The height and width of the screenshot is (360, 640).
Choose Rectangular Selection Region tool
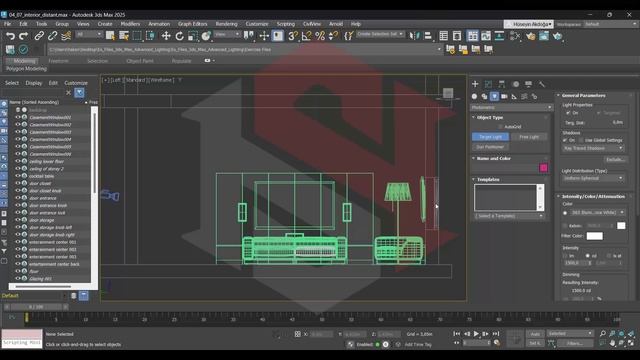[137, 36]
